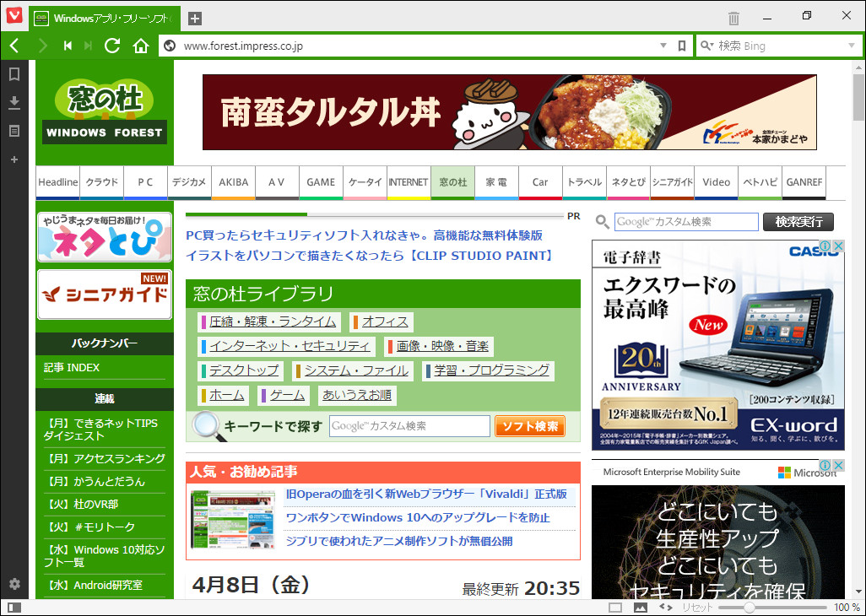This screenshot has height=616, width=866.
Task: Click the ad info icon on the Microsoft ad
Action: [825, 465]
